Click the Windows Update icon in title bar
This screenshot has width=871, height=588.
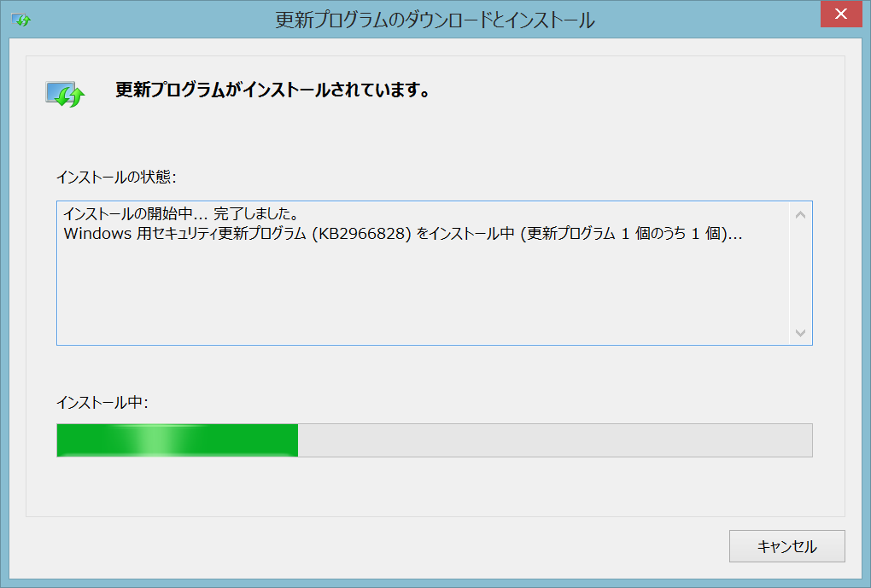[x=21, y=20]
